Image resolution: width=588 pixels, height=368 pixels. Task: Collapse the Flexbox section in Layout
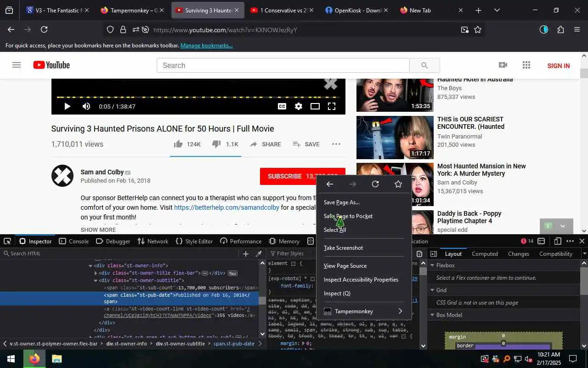[x=432, y=265]
